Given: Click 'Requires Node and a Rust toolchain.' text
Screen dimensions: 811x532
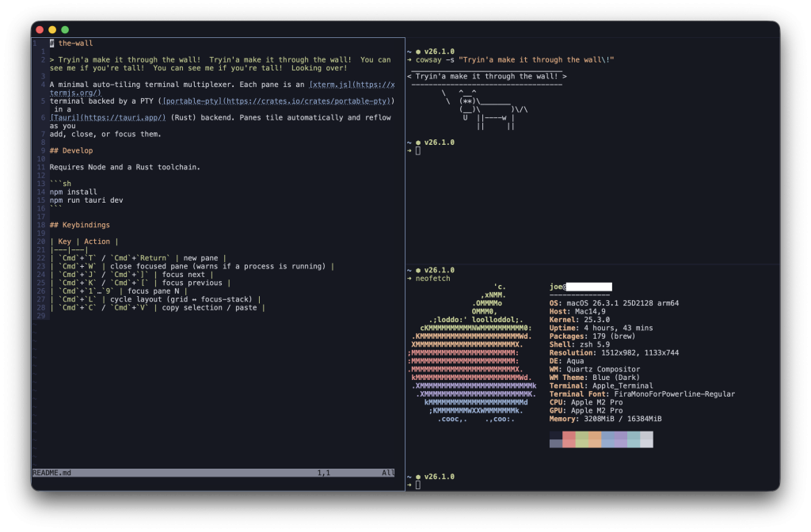Looking at the screenshot, I should coord(124,167).
